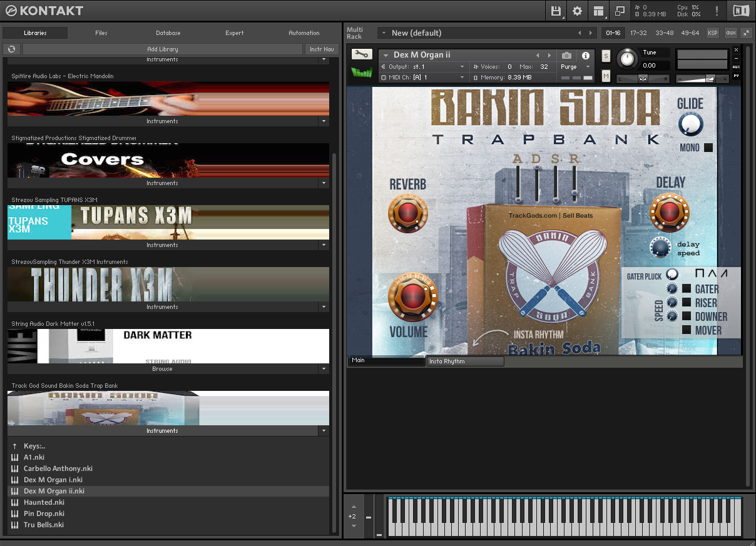Enable the DOWNER checkbox
The height and width of the screenshot is (546, 756).
pyautogui.click(x=687, y=316)
